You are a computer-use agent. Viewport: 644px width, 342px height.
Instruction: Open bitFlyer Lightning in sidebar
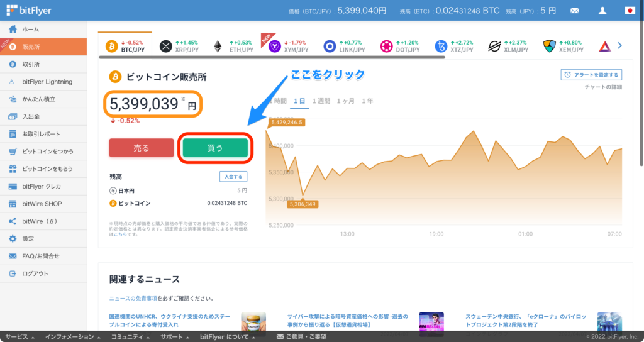tap(43, 82)
